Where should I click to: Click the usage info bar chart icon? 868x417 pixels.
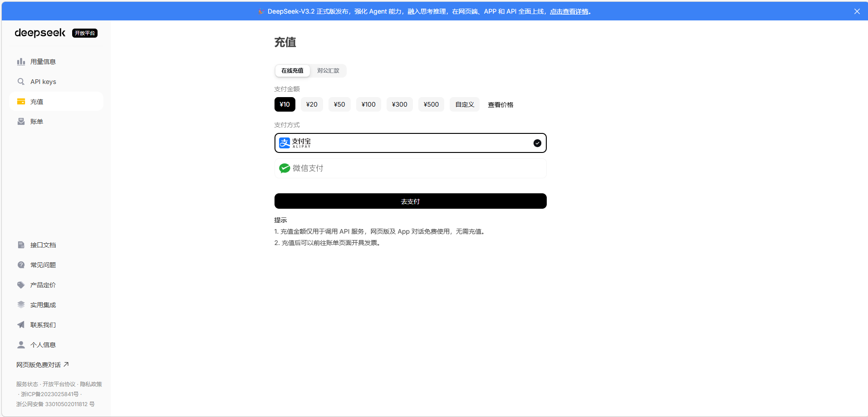click(x=21, y=62)
